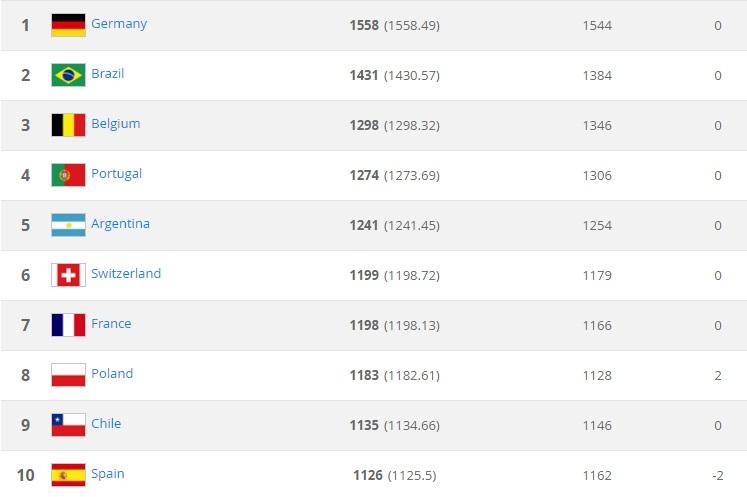The width and height of the screenshot is (747, 497).
Task: Open the France team link
Action: click(x=111, y=324)
